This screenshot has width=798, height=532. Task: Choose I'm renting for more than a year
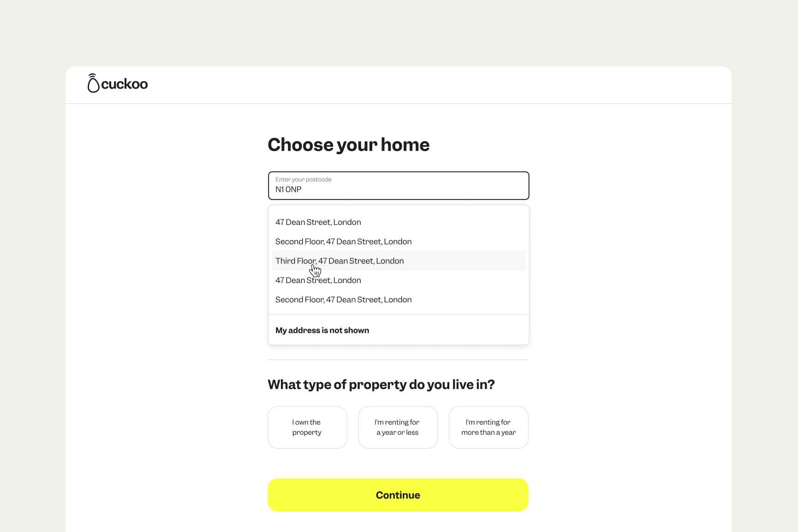(x=488, y=427)
